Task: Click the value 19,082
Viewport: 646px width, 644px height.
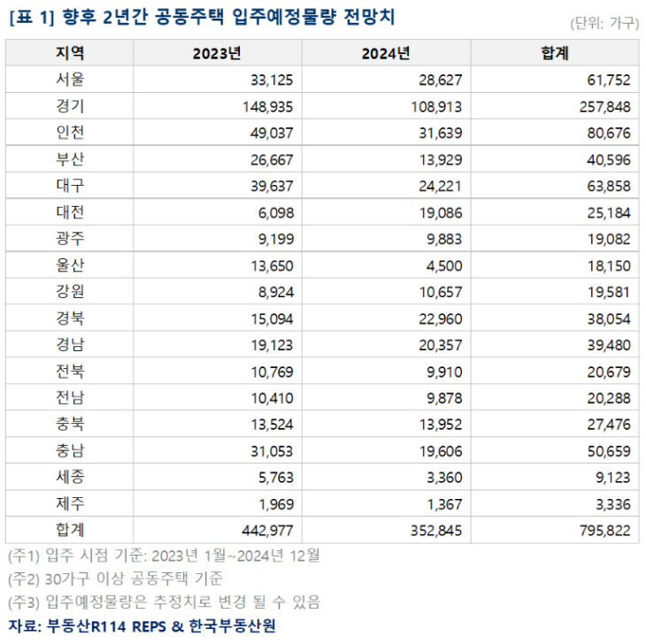Action: [x=609, y=239]
